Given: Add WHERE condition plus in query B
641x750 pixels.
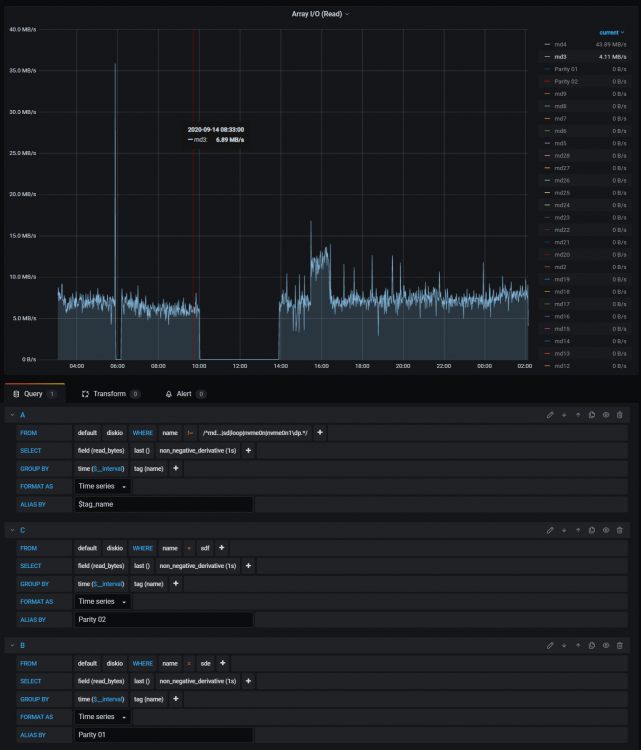Looking at the screenshot, I should point(222,663).
